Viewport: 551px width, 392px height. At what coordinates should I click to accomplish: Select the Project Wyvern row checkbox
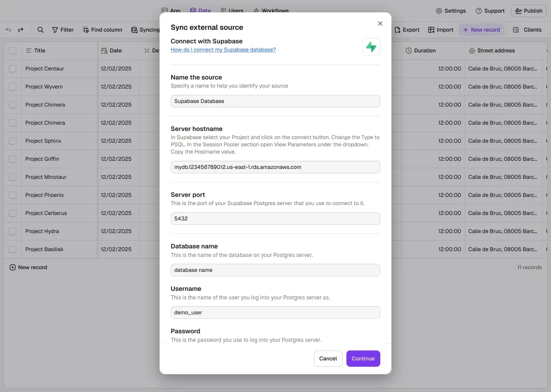coord(13,87)
